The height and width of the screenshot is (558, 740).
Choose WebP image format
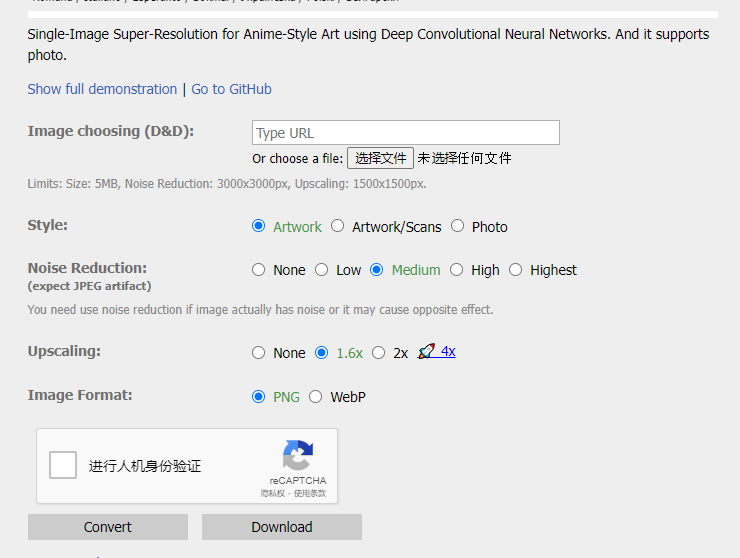coord(316,396)
